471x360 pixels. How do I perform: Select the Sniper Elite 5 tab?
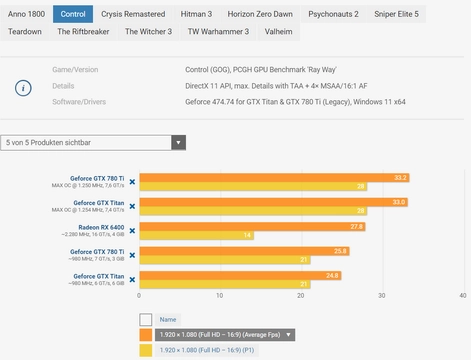coord(396,14)
